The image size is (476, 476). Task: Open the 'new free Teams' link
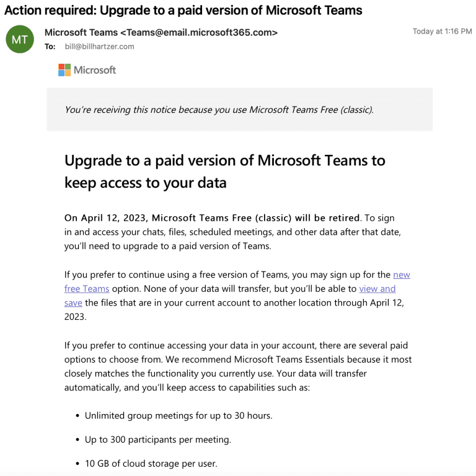[x=402, y=275]
